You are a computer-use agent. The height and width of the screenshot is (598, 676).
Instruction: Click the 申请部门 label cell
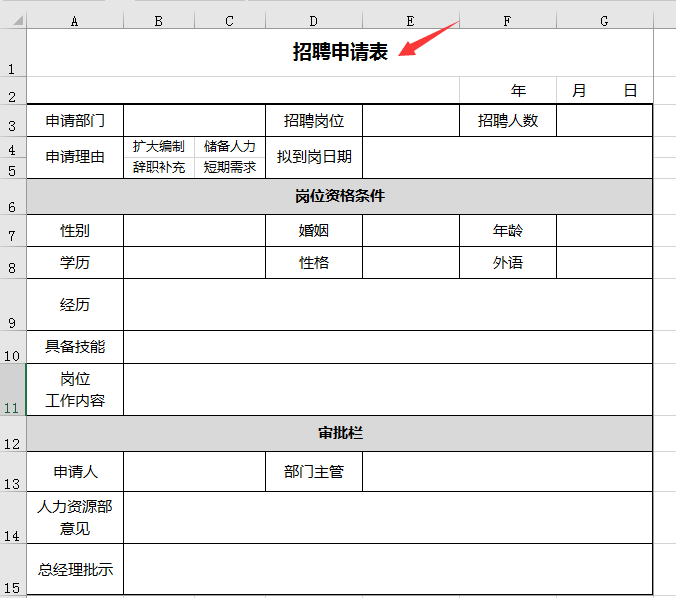pos(75,120)
